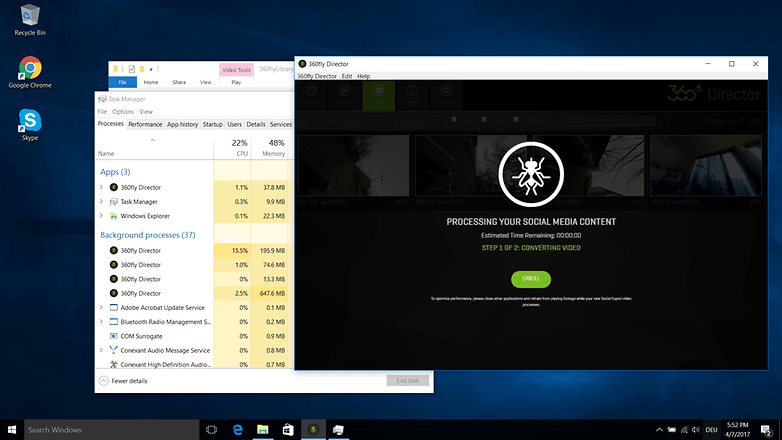782x440 pixels.
Task: Click the Background processes (37) heading
Action: pos(148,235)
